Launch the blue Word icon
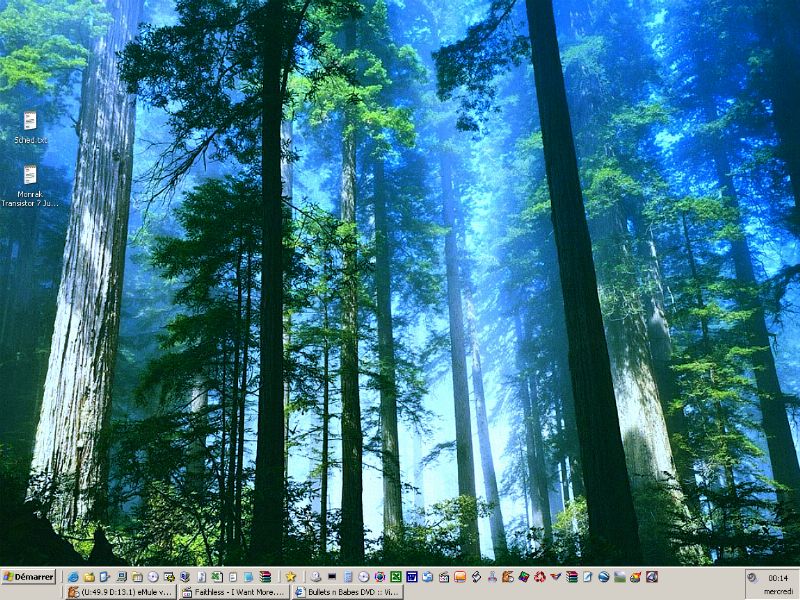The image size is (800, 600). (412, 577)
